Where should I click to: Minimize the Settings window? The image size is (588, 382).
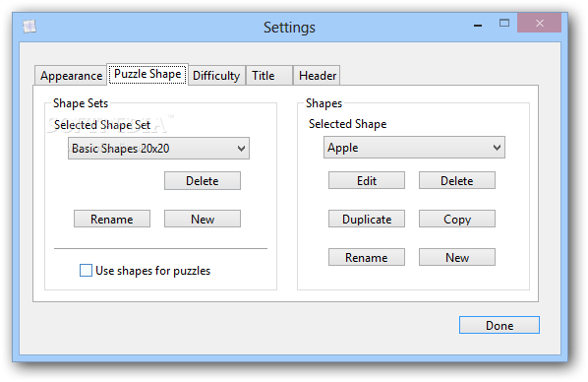[478, 24]
